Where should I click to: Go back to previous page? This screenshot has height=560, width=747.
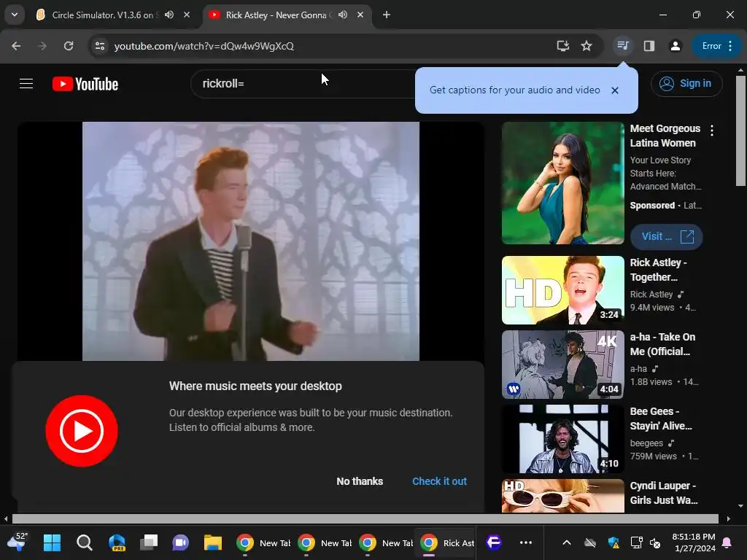coord(16,46)
